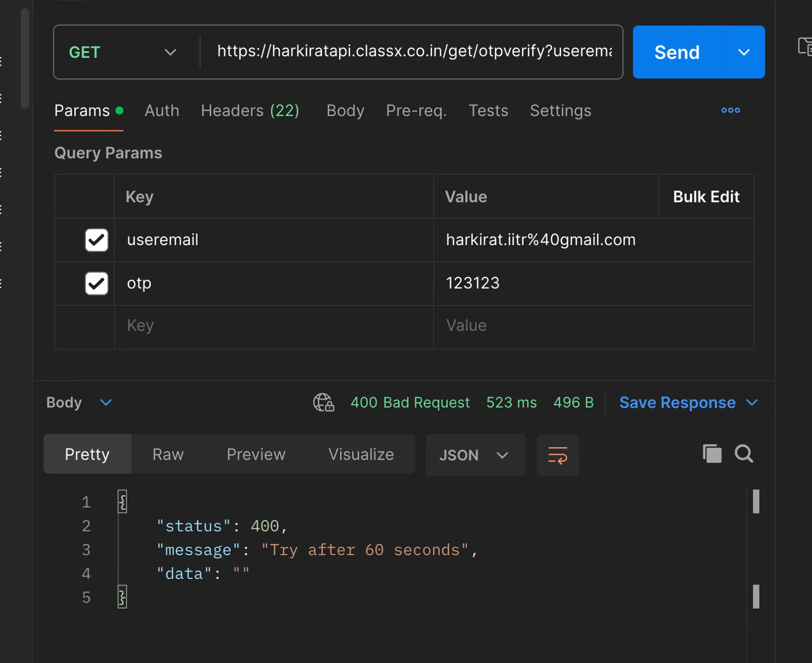Open the Tests tab

[x=488, y=110]
